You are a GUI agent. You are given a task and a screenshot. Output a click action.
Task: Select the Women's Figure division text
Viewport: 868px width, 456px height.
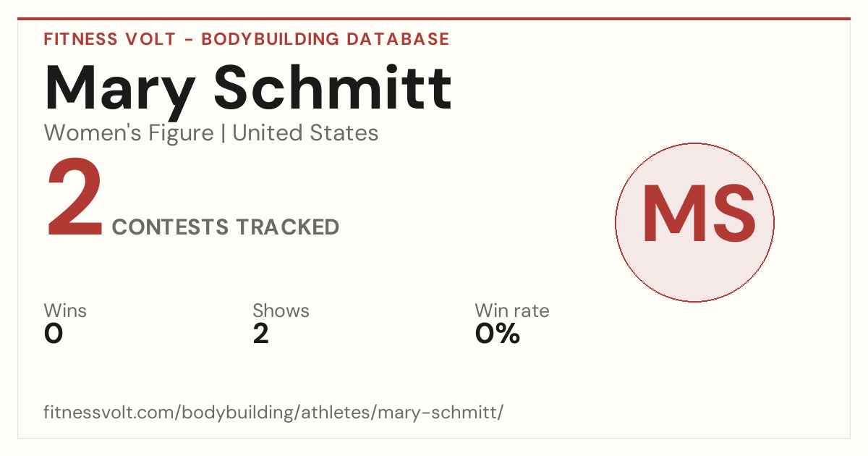pyautogui.click(x=129, y=133)
